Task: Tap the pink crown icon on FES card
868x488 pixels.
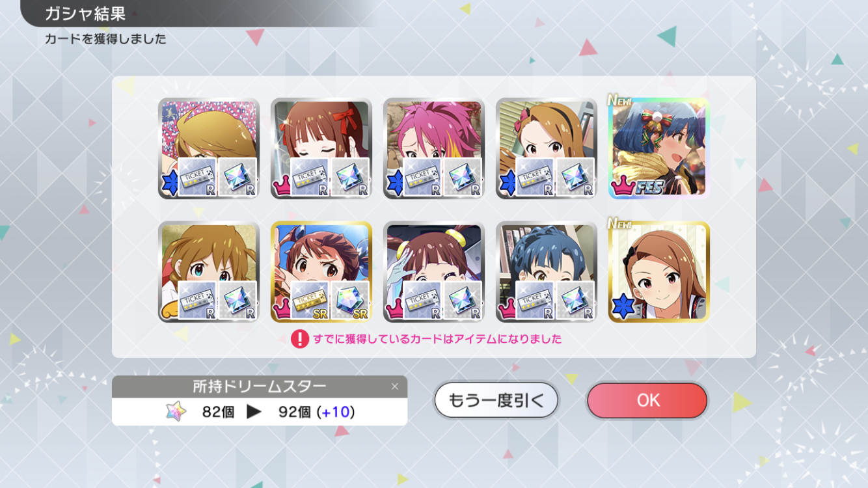Action: click(x=622, y=187)
